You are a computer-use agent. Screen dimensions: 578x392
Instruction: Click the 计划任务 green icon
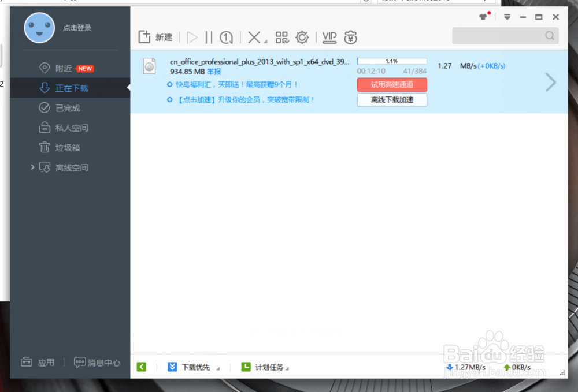(x=246, y=367)
